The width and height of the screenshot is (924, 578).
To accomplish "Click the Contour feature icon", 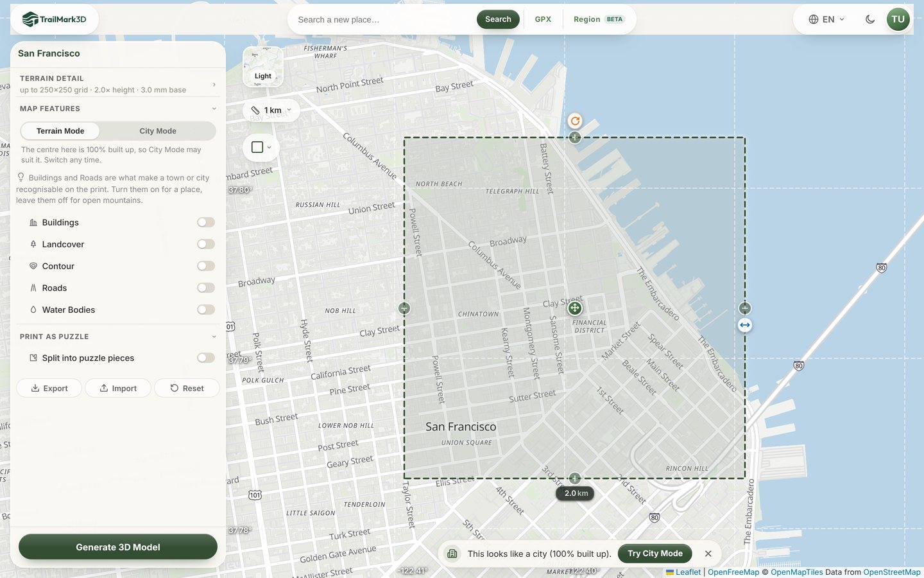I will tap(33, 266).
